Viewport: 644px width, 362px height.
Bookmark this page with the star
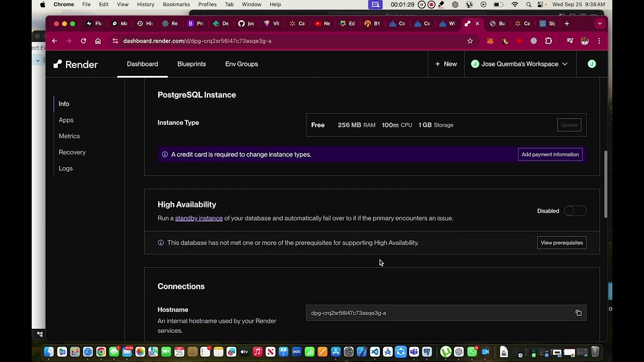click(470, 41)
